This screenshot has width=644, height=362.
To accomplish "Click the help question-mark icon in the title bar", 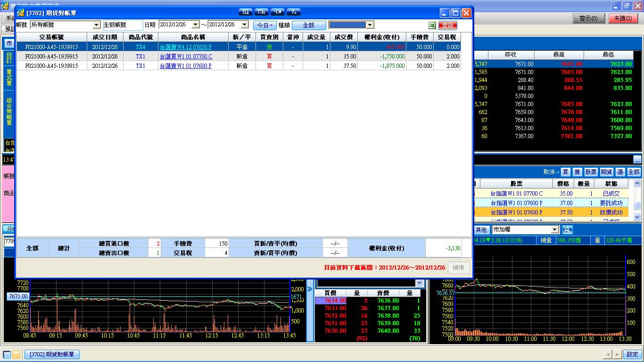I will pyautogui.click(x=294, y=12).
